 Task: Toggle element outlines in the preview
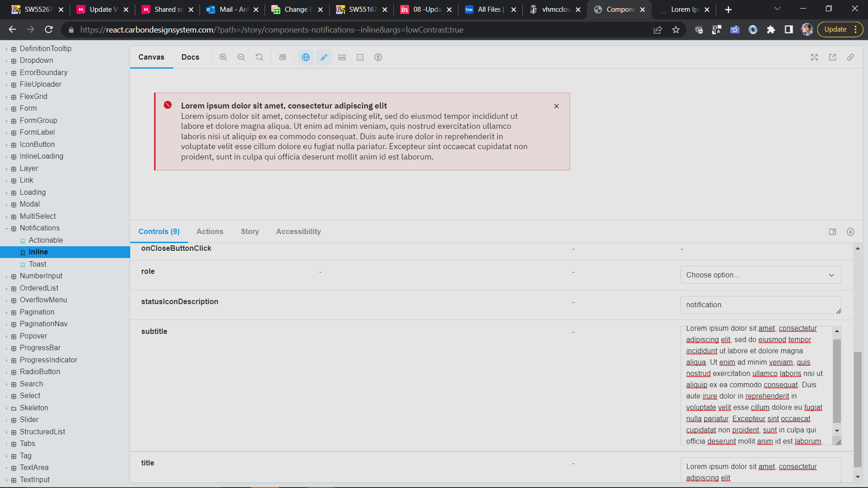click(x=360, y=57)
